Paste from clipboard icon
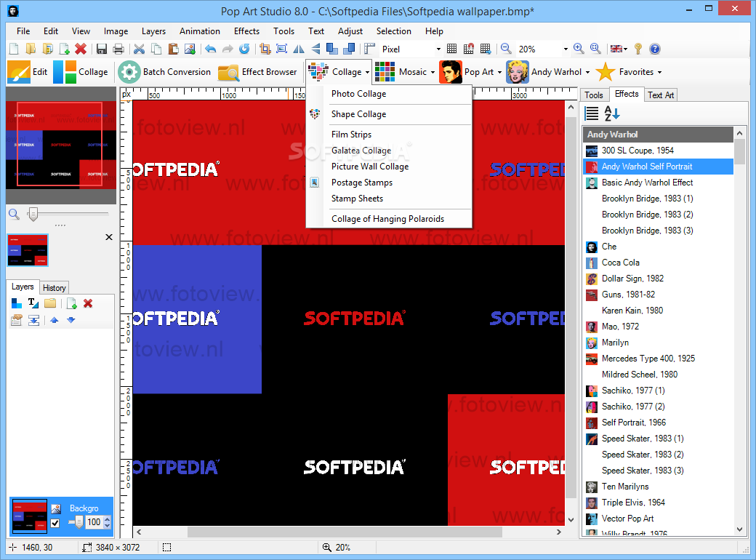The width and height of the screenshot is (756, 560). pyautogui.click(x=173, y=49)
